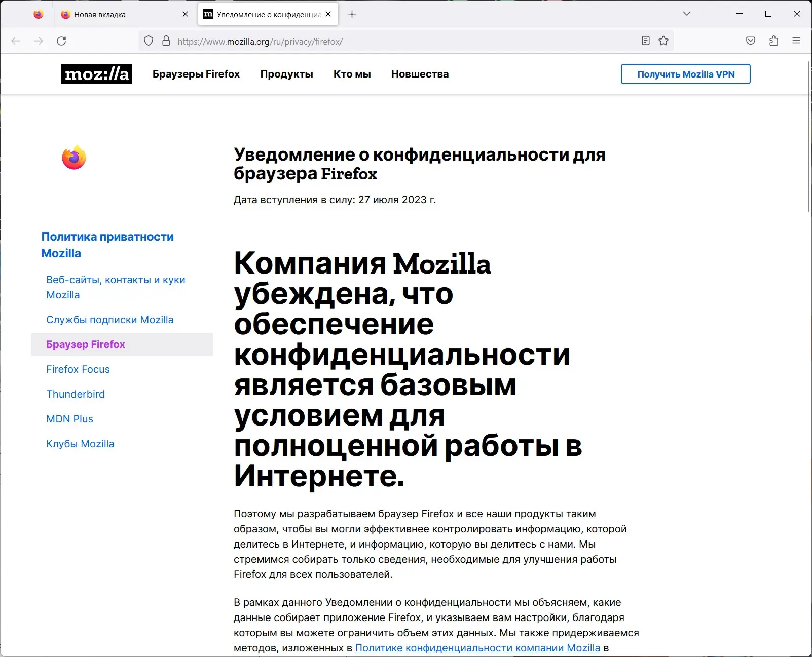Follow Политике конфиденциальности компании Mozilla link

[477, 648]
